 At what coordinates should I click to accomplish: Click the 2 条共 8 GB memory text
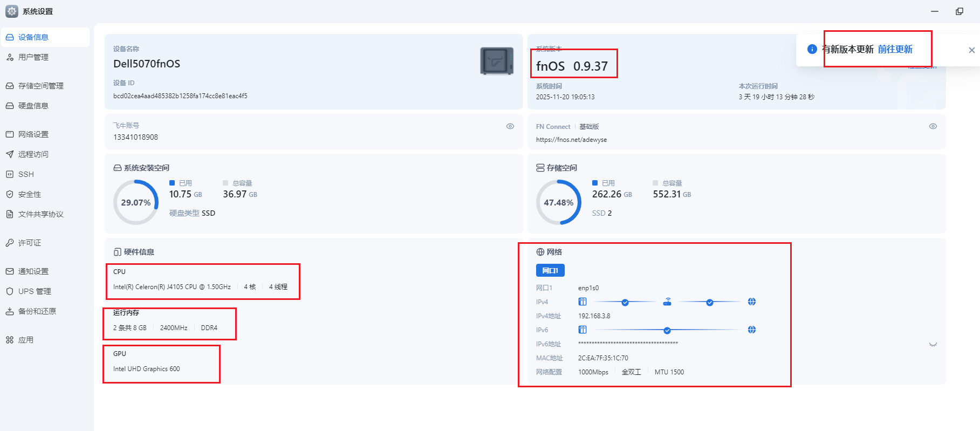[130, 328]
